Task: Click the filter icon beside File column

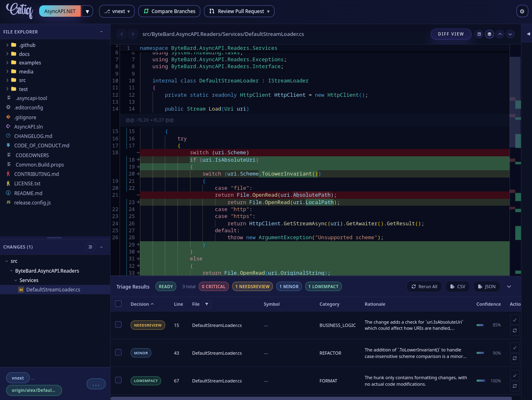Action: pyautogui.click(x=206, y=304)
